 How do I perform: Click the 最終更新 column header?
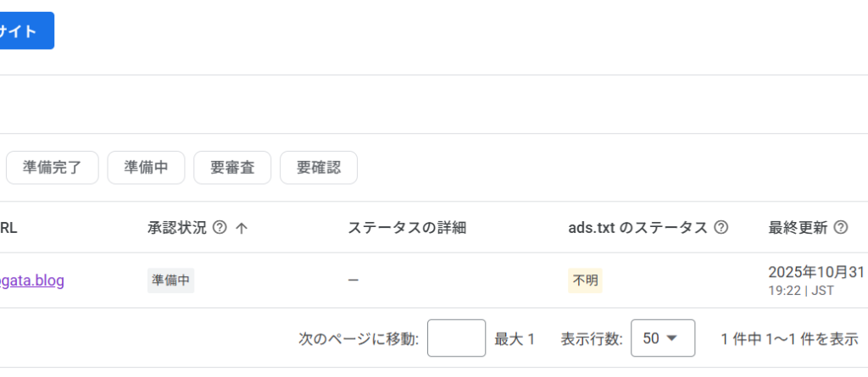797,227
